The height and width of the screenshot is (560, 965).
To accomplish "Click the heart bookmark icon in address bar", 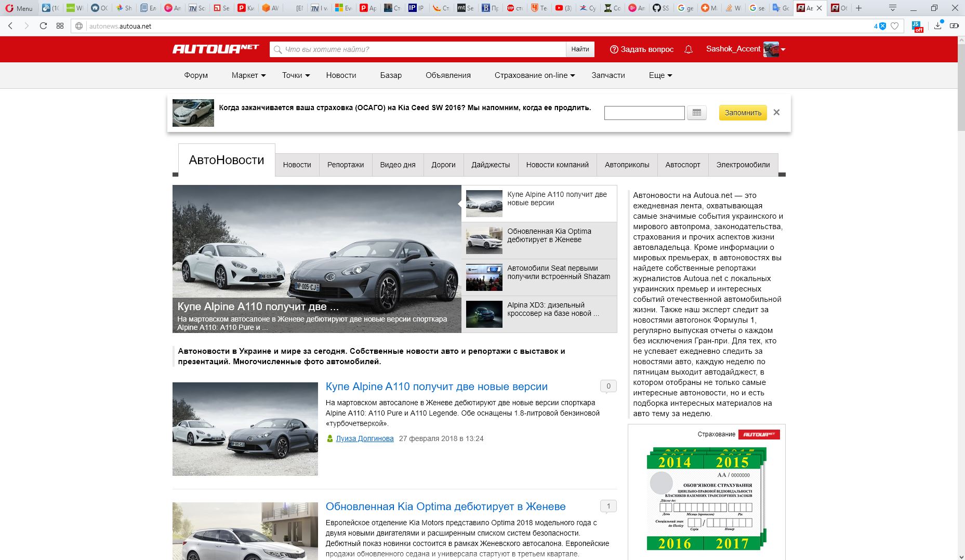I will [x=894, y=26].
